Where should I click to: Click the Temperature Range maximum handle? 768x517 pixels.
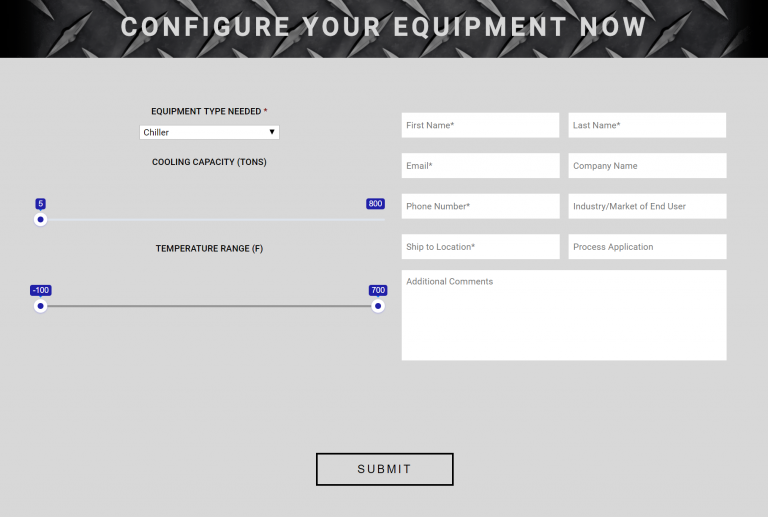378,306
